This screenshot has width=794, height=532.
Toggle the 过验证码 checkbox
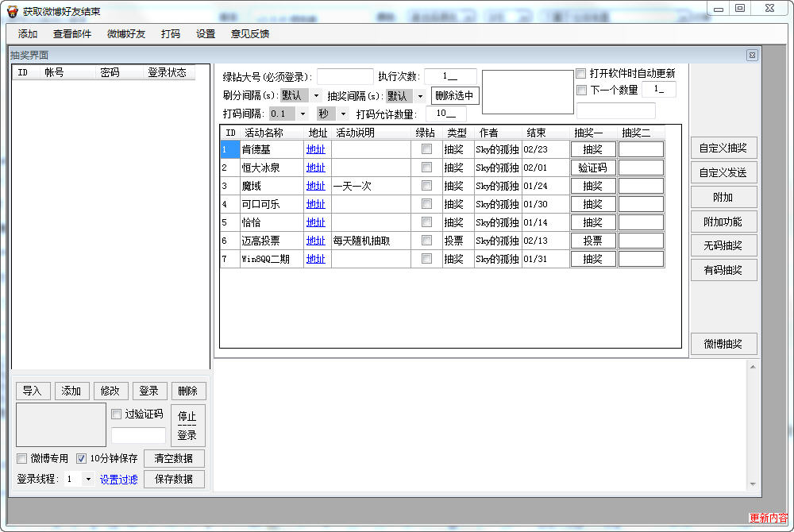117,414
